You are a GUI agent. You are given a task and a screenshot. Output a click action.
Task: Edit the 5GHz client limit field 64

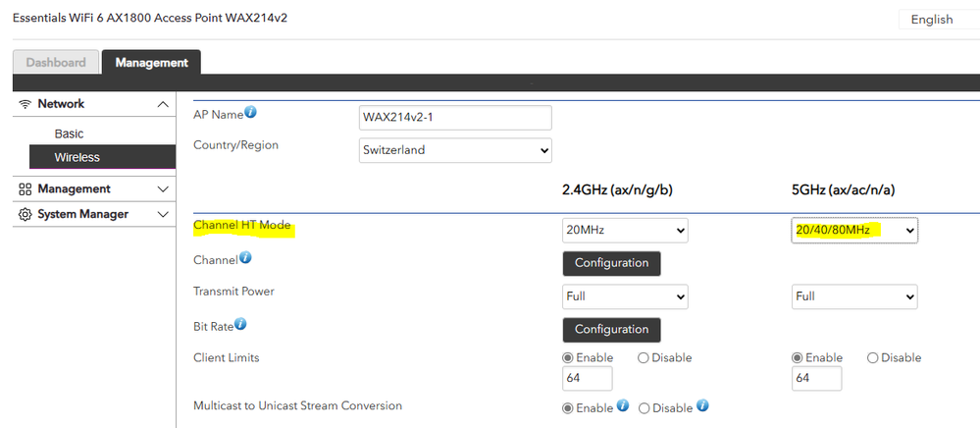pyautogui.click(x=816, y=379)
